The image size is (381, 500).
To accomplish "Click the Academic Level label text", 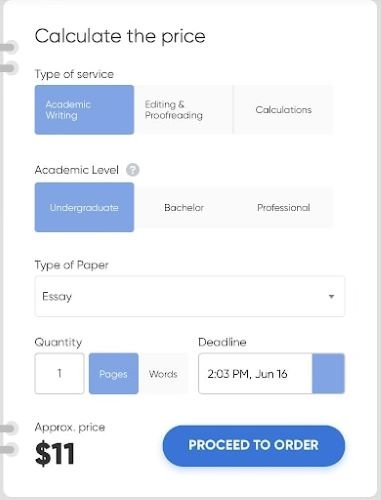I will (77, 170).
